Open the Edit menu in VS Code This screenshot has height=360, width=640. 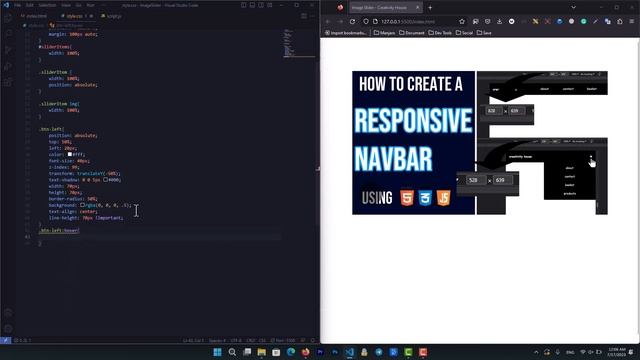30,5
